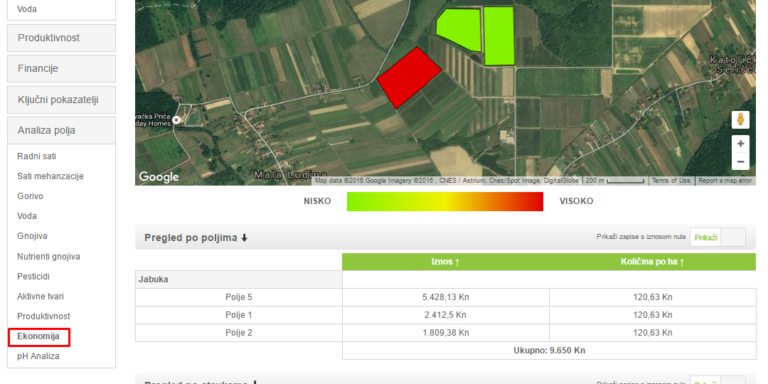Click the Google logo on map
Viewport: 768px width, 384px height.
(159, 177)
